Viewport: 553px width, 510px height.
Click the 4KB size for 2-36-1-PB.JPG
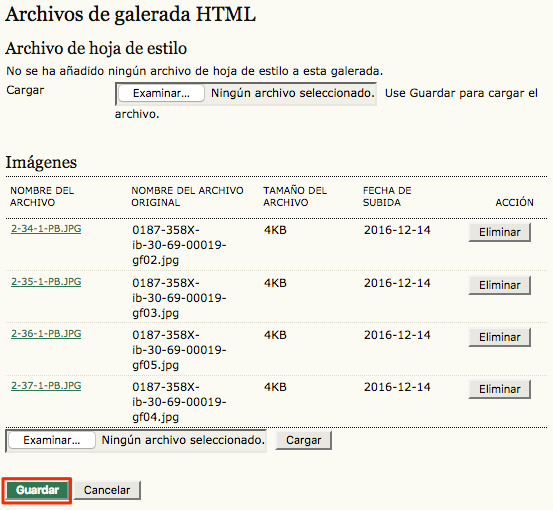(x=275, y=335)
